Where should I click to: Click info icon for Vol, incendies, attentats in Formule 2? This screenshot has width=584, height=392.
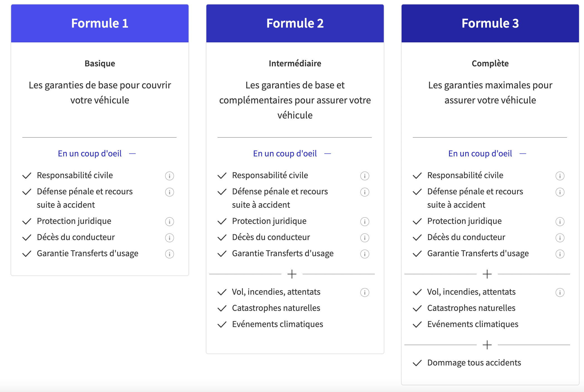365,292
